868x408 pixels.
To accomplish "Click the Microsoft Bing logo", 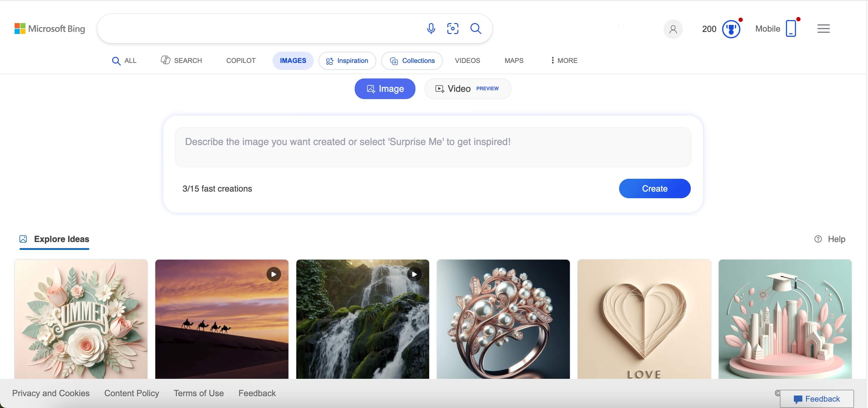I will 50,29.
